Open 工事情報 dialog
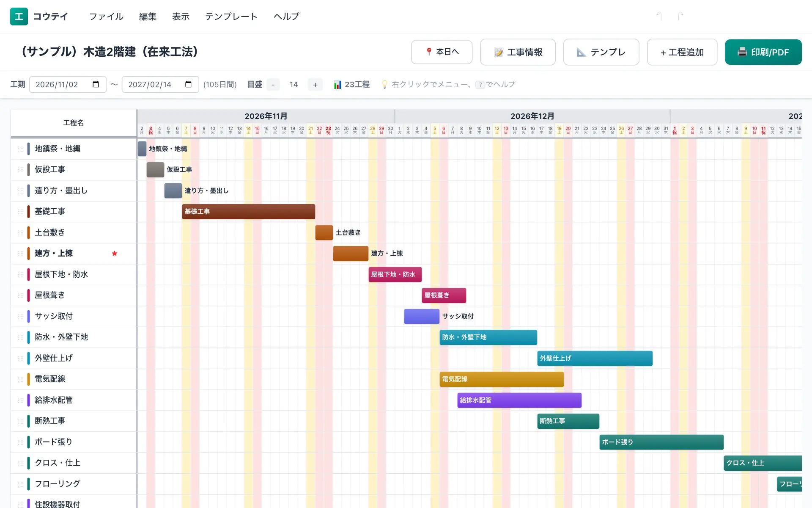This screenshot has width=812, height=508. coord(518,52)
